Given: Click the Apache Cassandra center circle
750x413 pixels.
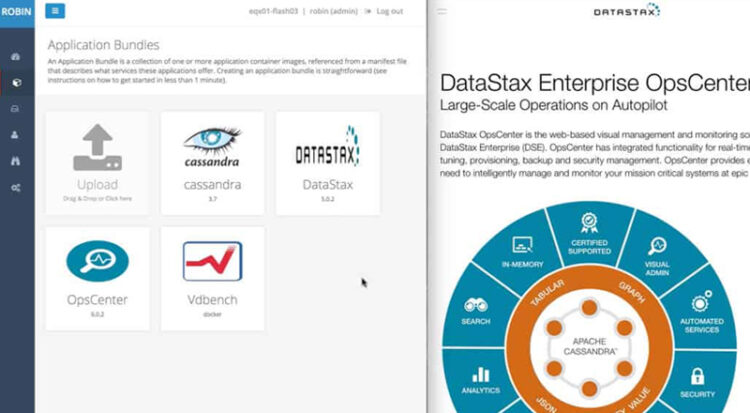Looking at the screenshot, I should pos(590,346).
